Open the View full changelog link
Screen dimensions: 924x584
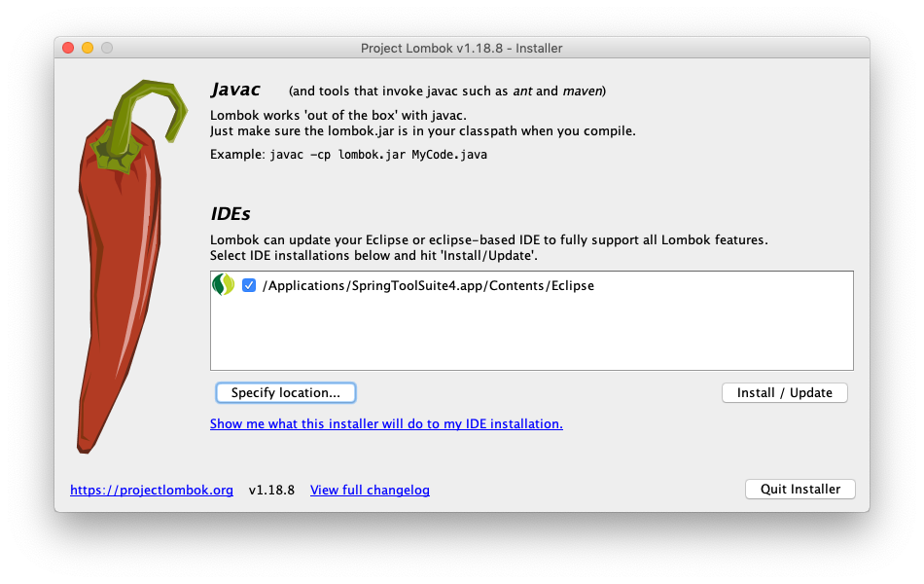(x=370, y=490)
